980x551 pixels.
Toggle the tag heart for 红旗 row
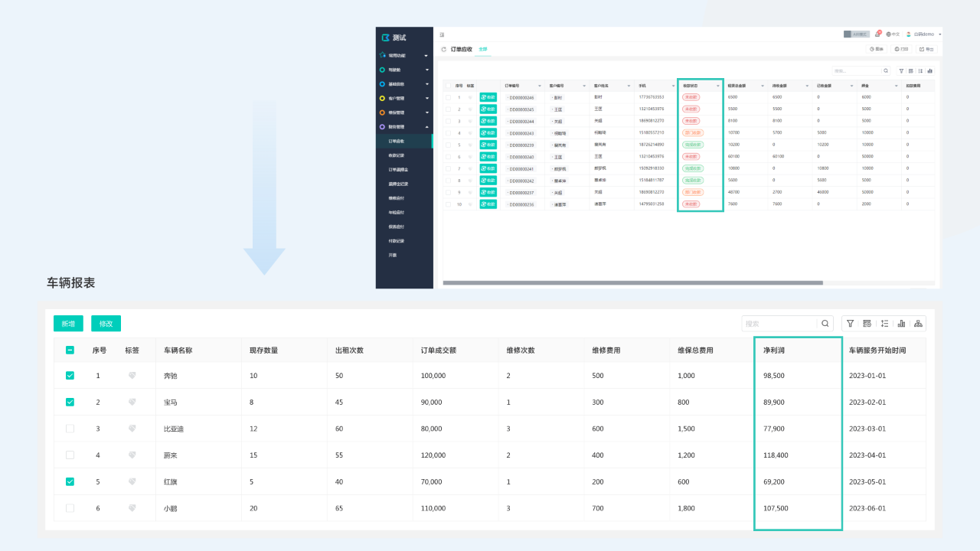(132, 481)
